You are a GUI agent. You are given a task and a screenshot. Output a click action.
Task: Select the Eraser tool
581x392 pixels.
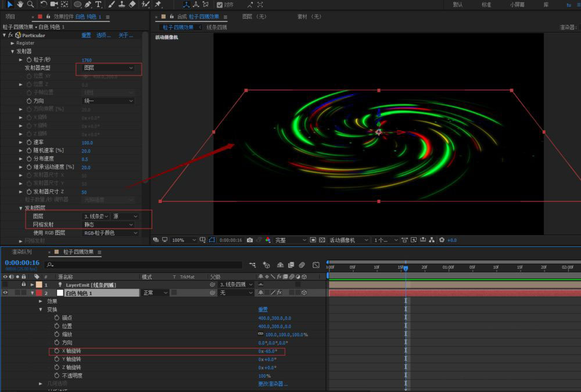pyautogui.click(x=132, y=4)
